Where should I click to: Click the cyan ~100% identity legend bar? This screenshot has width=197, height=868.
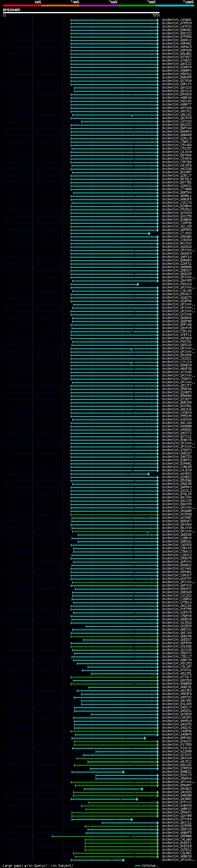(175, 6)
